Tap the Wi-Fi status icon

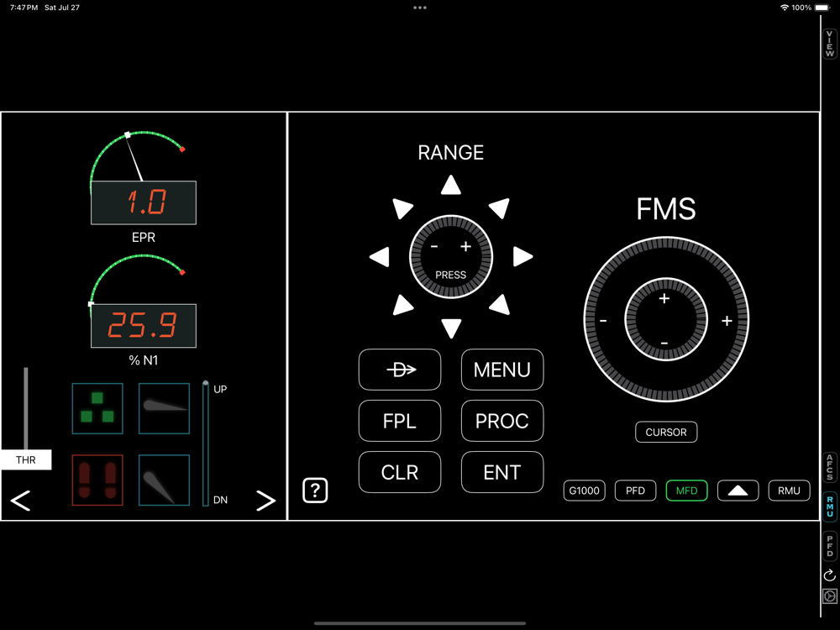[785, 8]
